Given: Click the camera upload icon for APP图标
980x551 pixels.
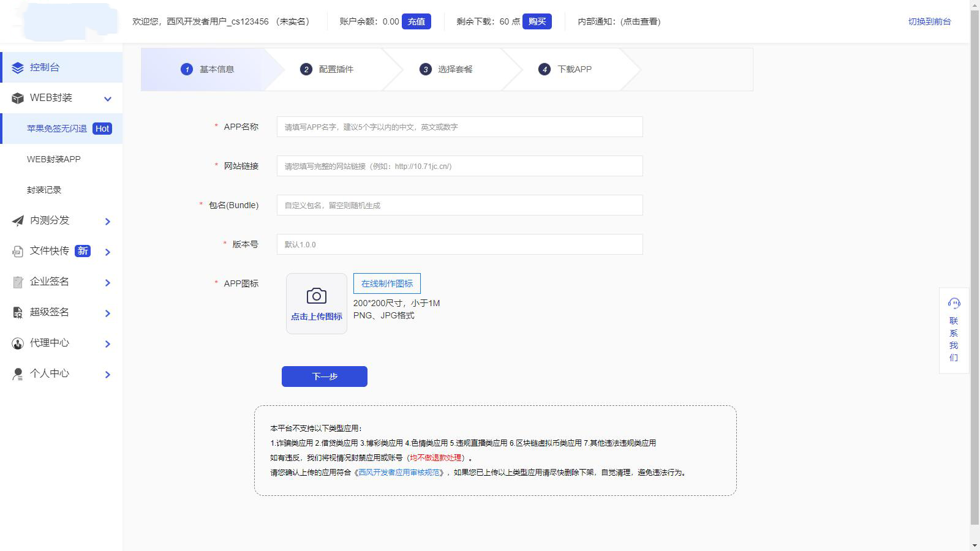Looking at the screenshot, I should point(315,295).
